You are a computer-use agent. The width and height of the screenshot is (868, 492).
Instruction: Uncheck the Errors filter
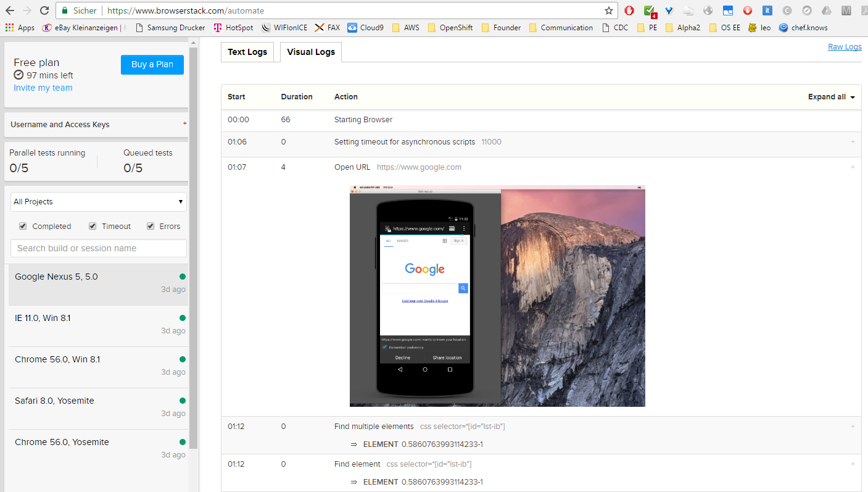(151, 226)
